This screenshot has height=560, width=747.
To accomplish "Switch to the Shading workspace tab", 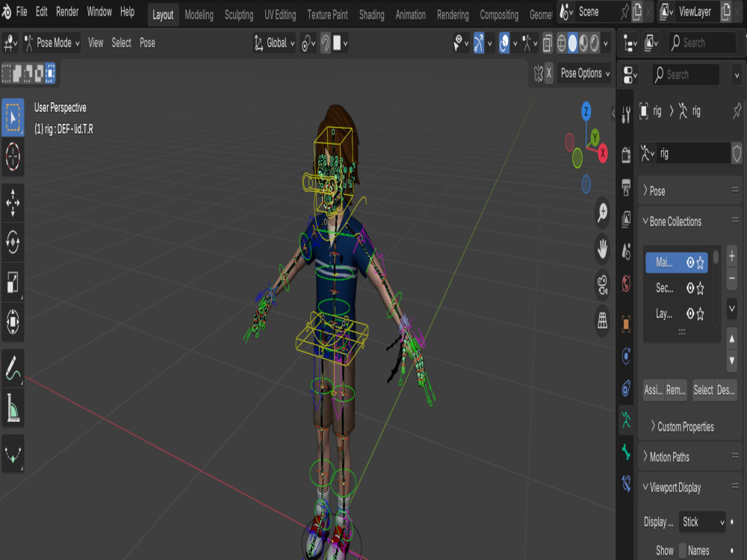I will 371,15.
